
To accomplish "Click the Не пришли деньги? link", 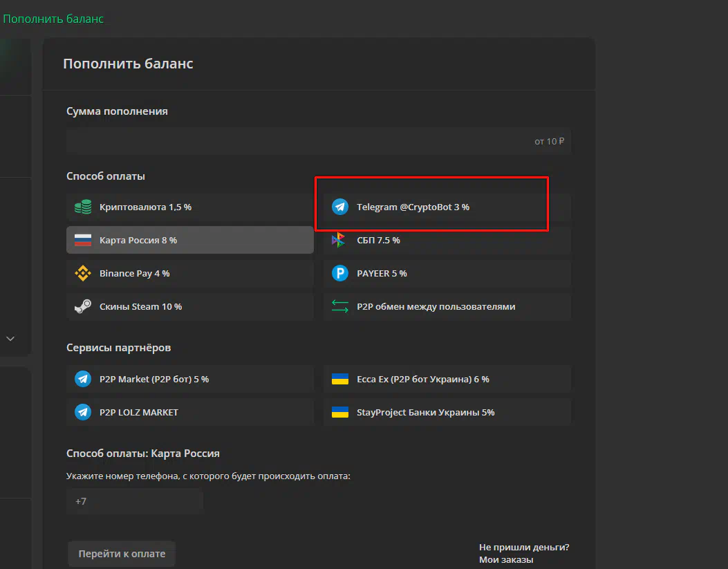I will [524, 547].
